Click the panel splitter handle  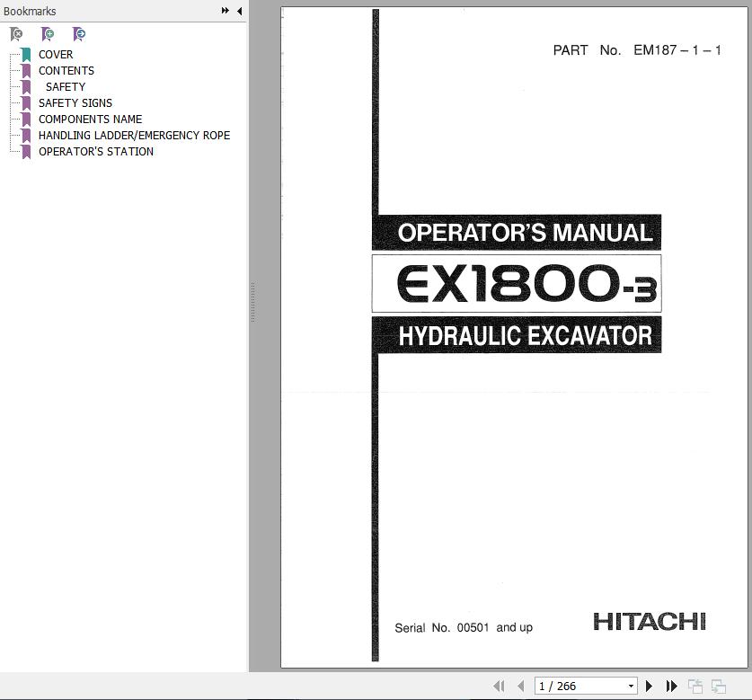click(x=252, y=302)
